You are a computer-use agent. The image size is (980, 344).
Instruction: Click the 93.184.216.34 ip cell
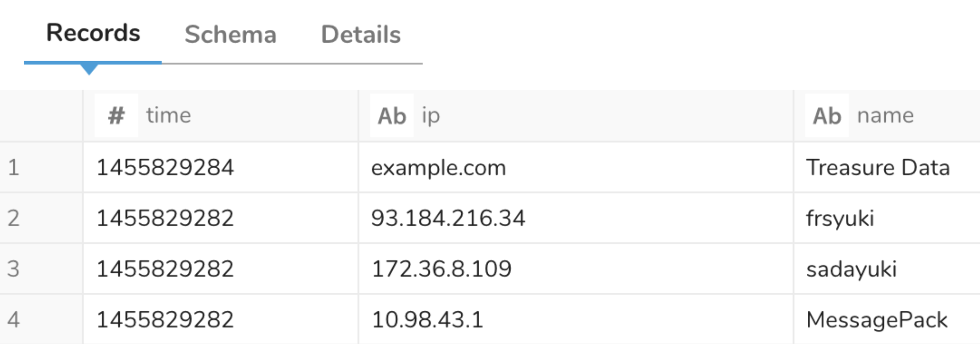click(448, 218)
